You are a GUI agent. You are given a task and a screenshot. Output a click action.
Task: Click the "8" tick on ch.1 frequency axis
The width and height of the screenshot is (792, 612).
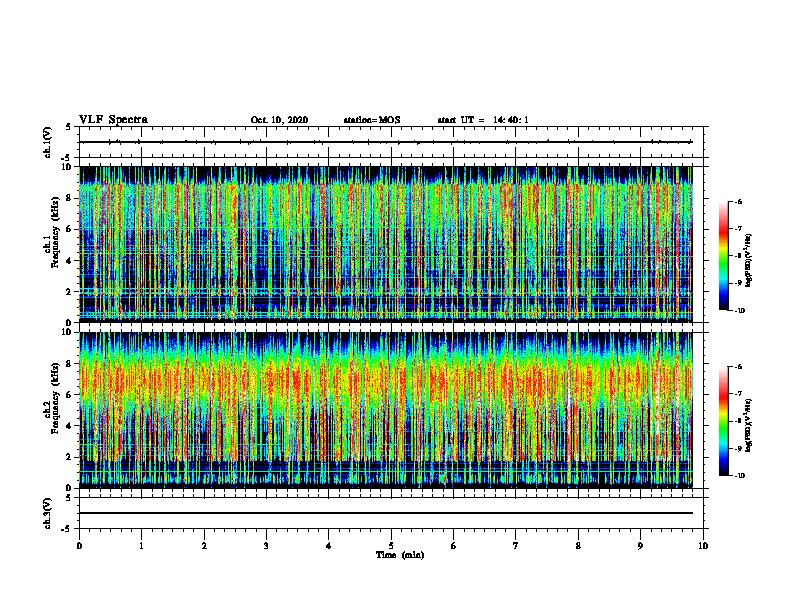(70, 198)
